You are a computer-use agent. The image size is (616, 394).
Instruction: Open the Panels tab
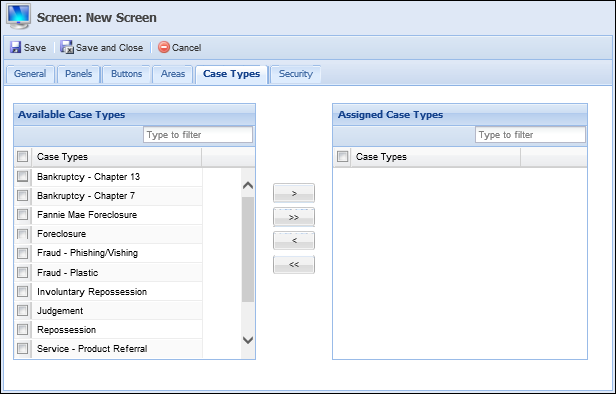point(79,74)
